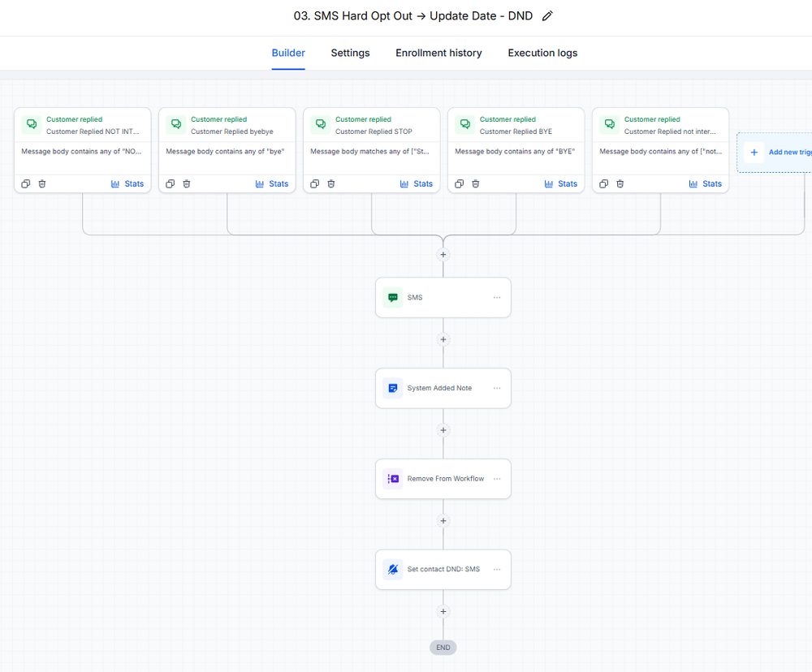Viewport: 812px width, 672px height.
Task: Delete the STOP trigger card
Action: 331,183
